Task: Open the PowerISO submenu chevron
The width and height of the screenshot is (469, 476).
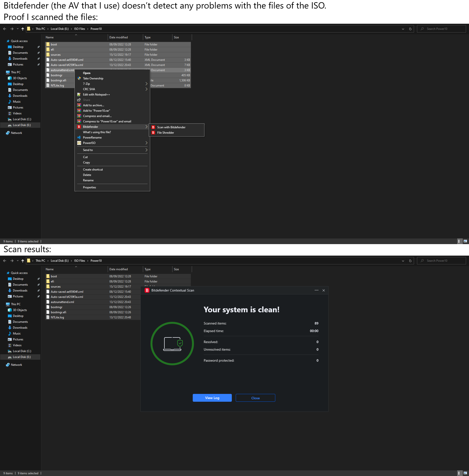Action: point(146,143)
